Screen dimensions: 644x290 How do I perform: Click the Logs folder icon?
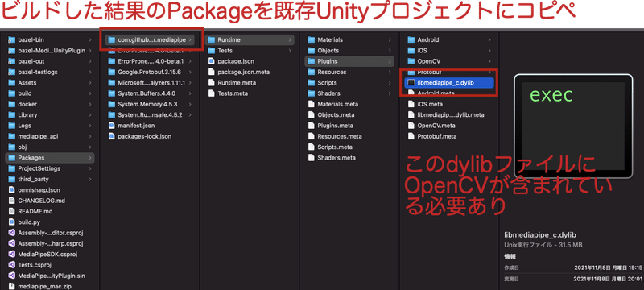tap(12, 126)
